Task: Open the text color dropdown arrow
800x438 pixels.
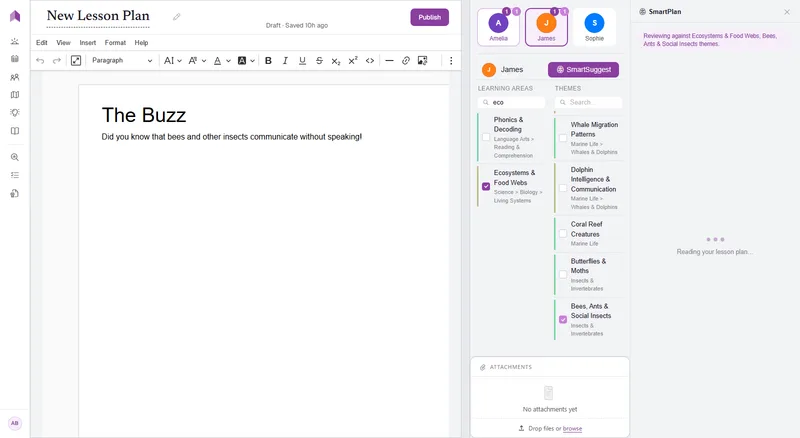Action: tap(228, 61)
